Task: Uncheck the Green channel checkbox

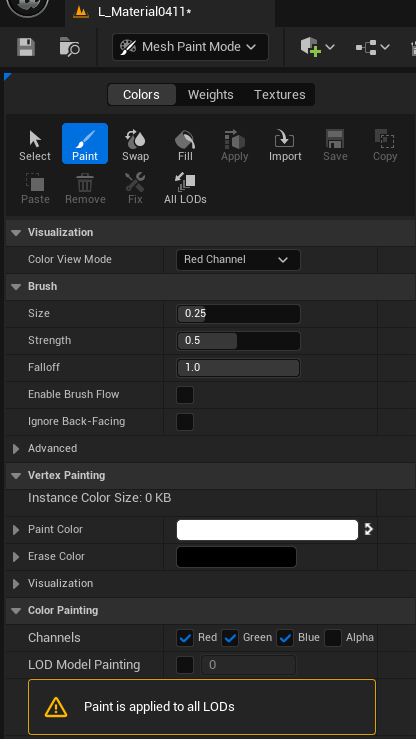Action: click(x=230, y=638)
